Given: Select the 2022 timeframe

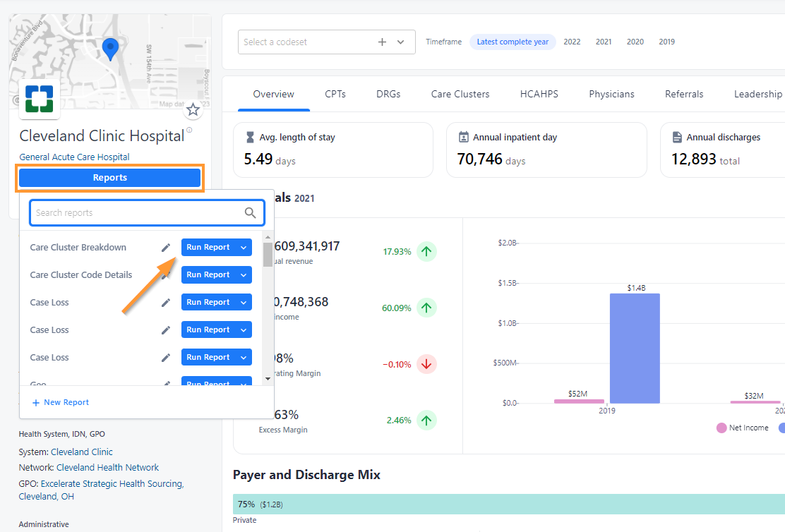Looking at the screenshot, I should (572, 42).
